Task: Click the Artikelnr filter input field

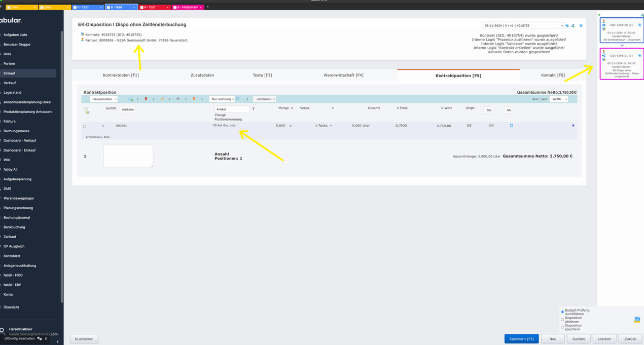Action: click(128, 109)
